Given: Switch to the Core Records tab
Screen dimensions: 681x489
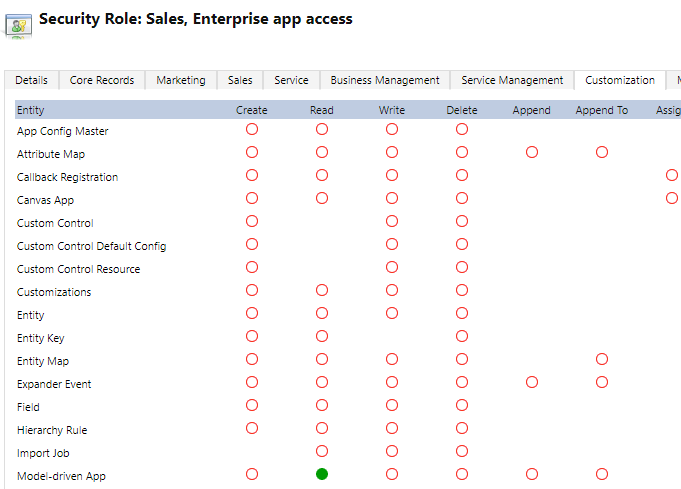Looking at the screenshot, I should (102, 80).
